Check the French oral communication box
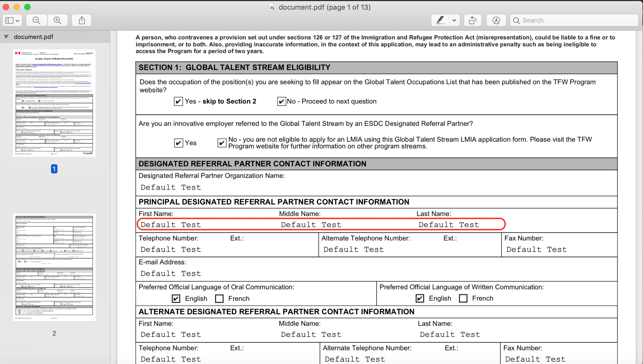 tap(219, 299)
